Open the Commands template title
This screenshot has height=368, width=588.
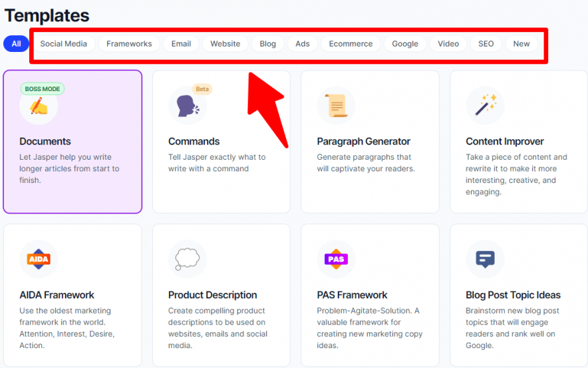tap(194, 142)
